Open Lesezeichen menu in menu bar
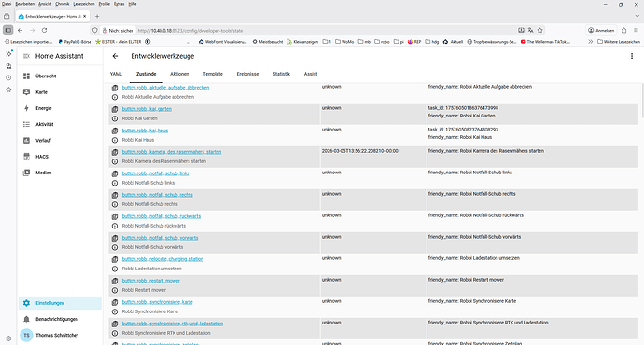This screenshot has height=345, width=644. (x=84, y=4)
